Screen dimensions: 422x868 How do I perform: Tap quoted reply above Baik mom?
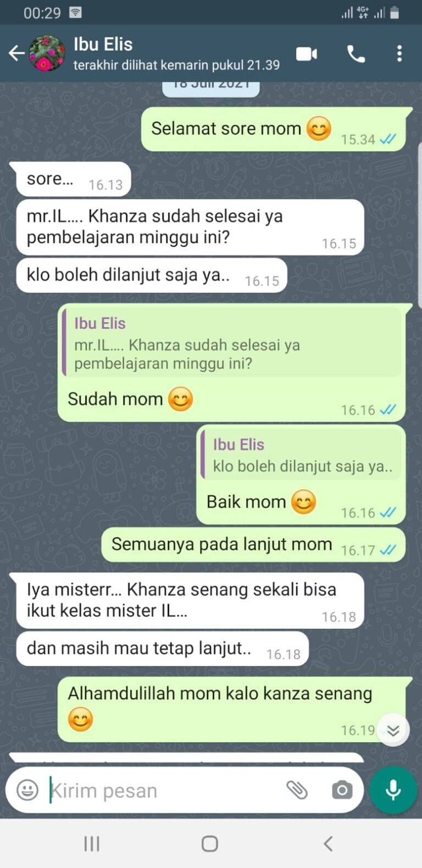(x=302, y=455)
